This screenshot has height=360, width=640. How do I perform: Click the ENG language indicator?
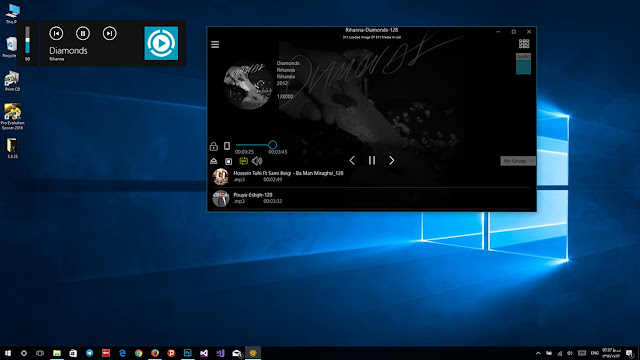pyautogui.click(x=595, y=353)
